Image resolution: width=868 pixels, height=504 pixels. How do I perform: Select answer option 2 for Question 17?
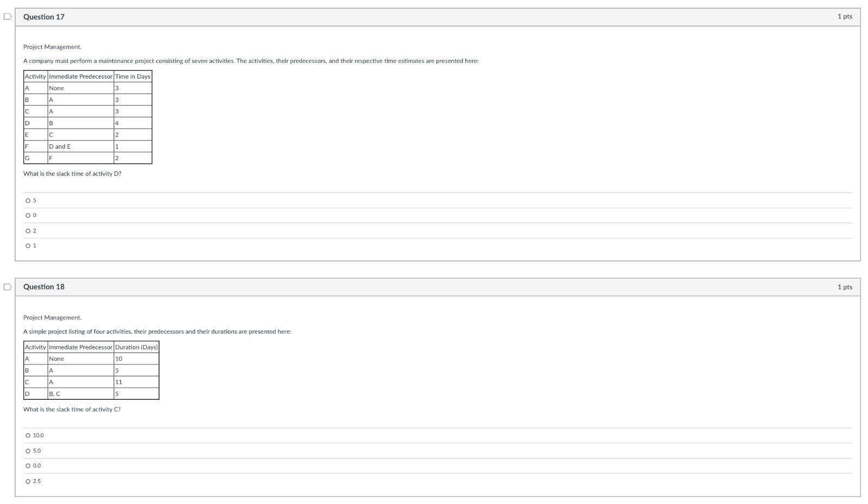[28, 230]
